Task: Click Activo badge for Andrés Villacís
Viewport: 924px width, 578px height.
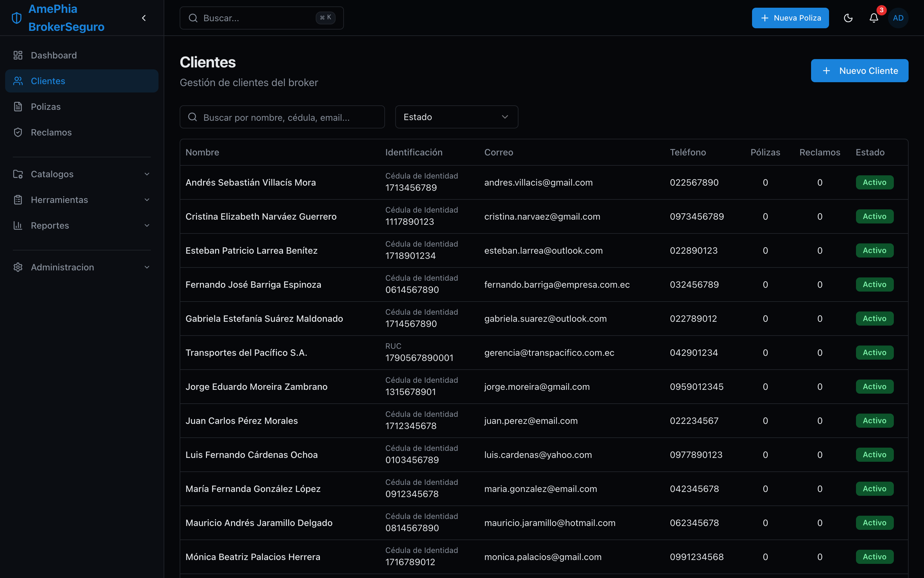Action: click(x=874, y=182)
